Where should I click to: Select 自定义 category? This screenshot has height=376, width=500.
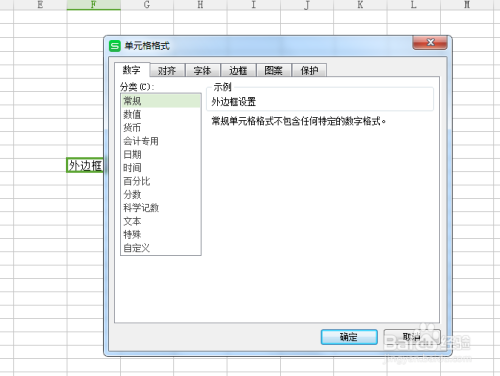click(161, 248)
